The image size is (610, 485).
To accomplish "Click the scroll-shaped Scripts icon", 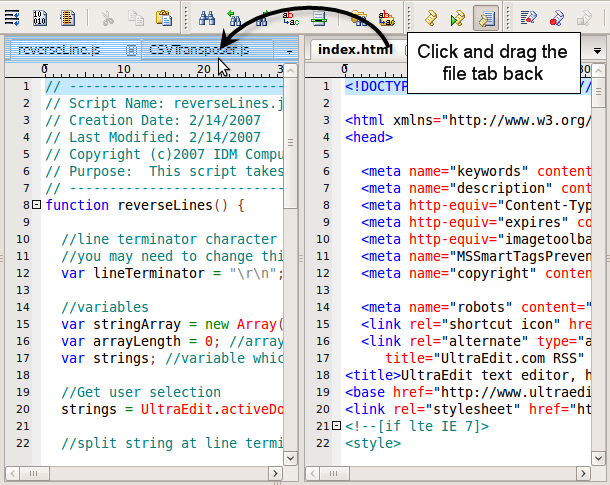I will pyautogui.click(x=431, y=18).
